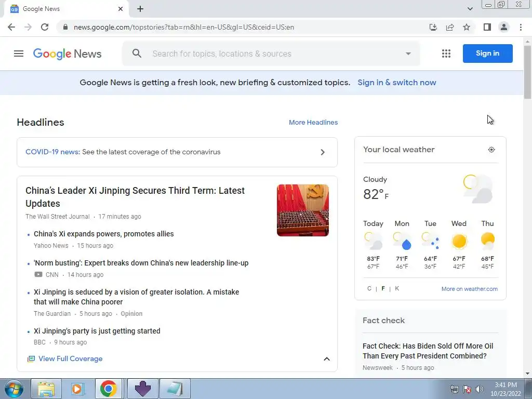Open The Guardian isolation opinion article

[x=137, y=297]
